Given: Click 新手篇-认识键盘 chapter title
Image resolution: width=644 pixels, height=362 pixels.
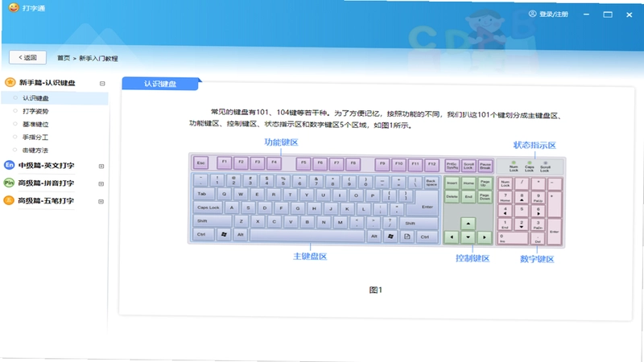Looking at the screenshot, I should 47,83.
